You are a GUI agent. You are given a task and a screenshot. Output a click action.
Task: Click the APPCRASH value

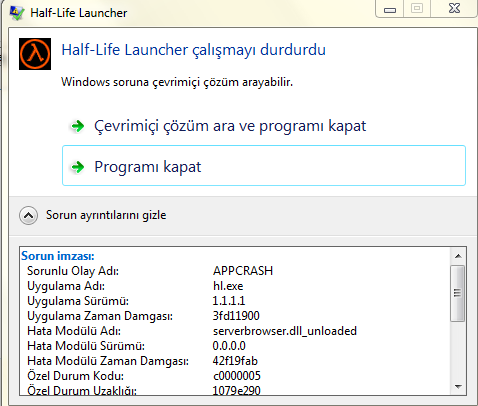[243, 271]
